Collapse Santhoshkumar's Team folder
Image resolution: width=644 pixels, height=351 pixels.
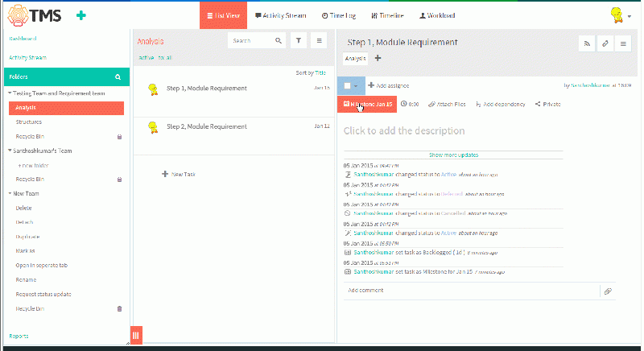[x=10, y=151]
